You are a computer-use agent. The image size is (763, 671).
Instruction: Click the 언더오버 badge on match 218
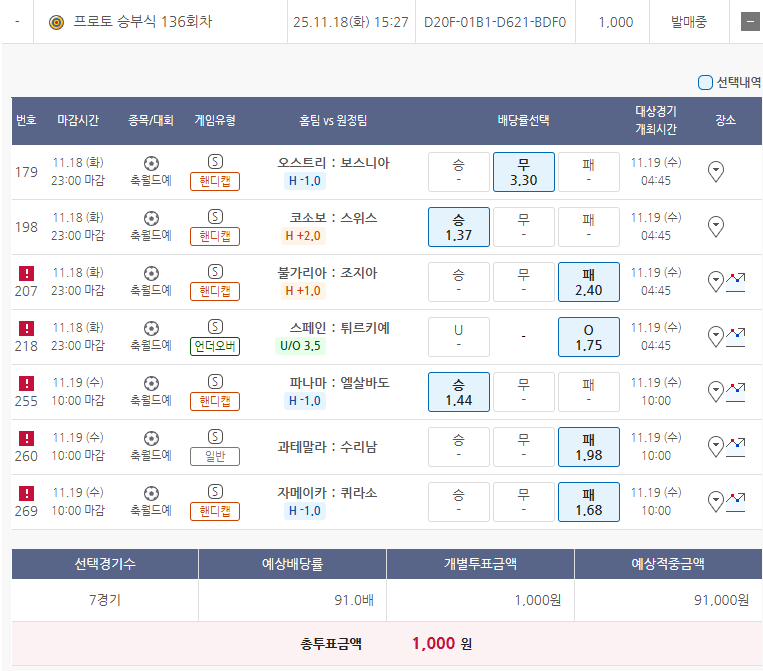click(215, 346)
